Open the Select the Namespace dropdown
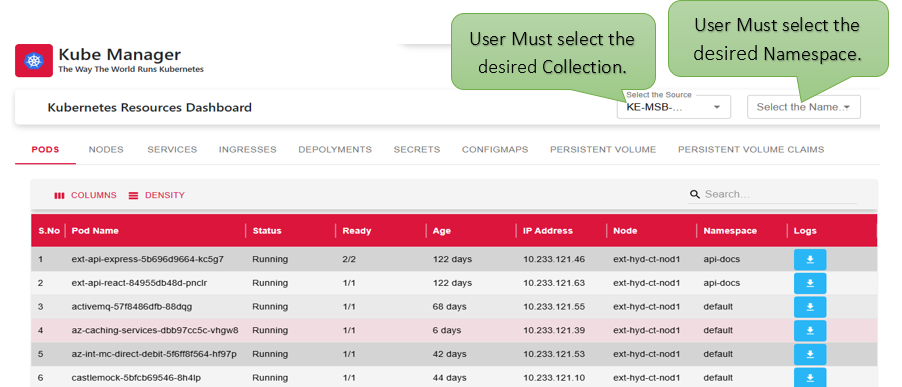 [804, 107]
